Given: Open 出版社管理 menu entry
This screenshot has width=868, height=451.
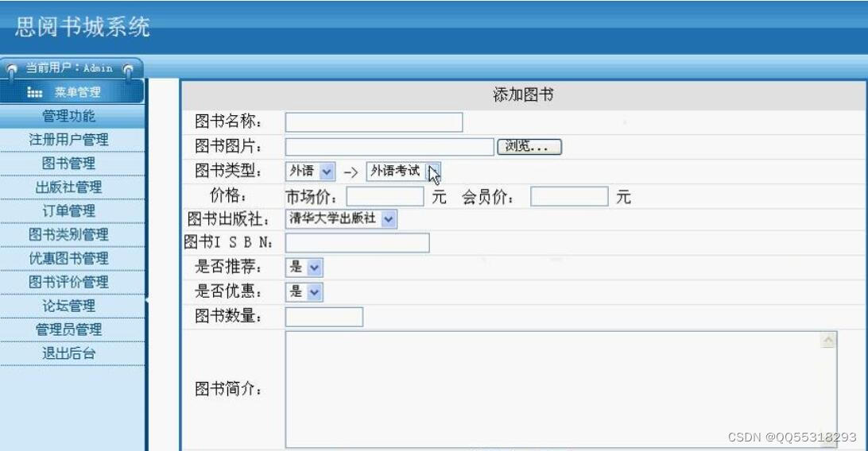Looking at the screenshot, I should pos(68,187).
